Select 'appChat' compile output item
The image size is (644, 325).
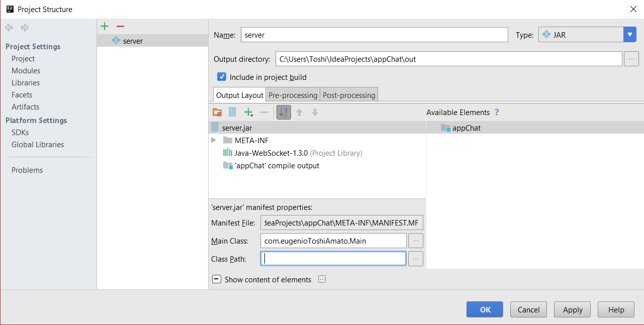(x=277, y=166)
